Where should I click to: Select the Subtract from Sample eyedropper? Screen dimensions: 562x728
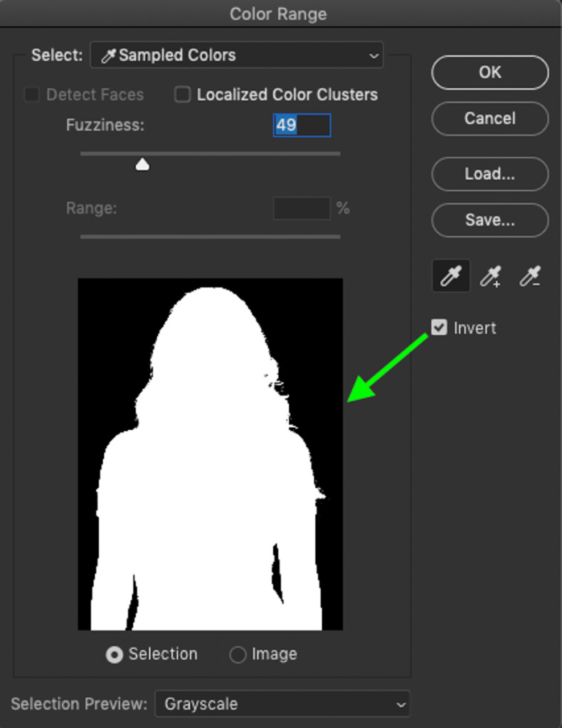coord(529,276)
